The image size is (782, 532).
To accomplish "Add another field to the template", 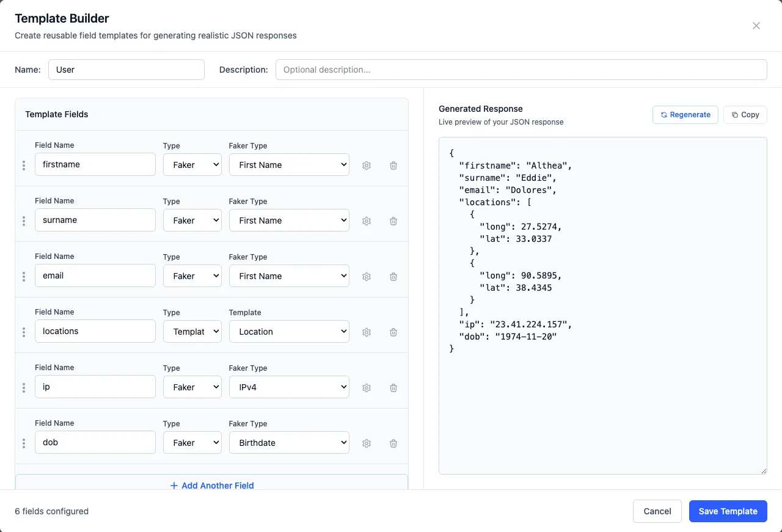I will click(x=211, y=485).
